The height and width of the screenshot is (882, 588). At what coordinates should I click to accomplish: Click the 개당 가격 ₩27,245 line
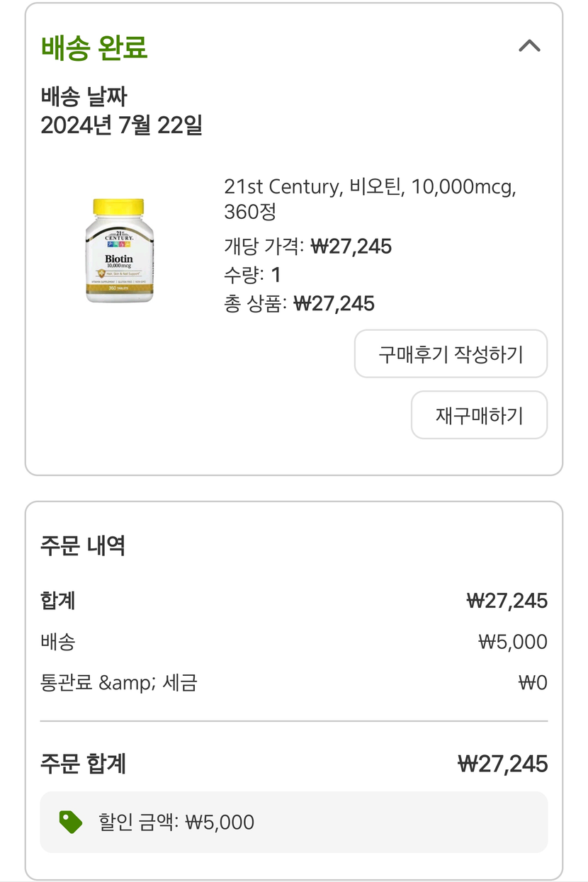pyautogui.click(x=307, y=246)
